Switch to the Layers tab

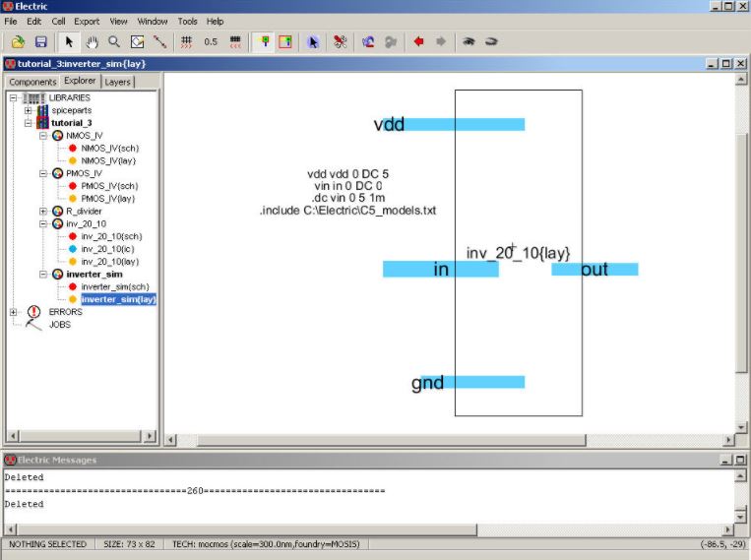[117, 82]
